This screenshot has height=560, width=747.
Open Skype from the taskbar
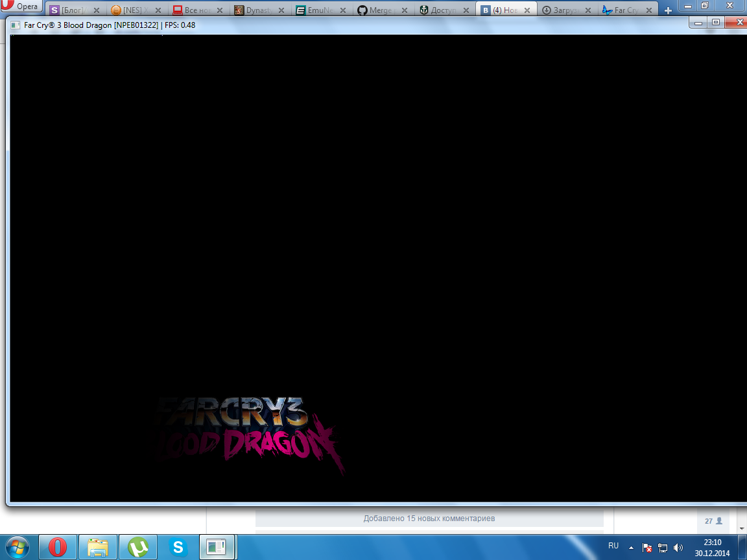[x=177, y=547]
